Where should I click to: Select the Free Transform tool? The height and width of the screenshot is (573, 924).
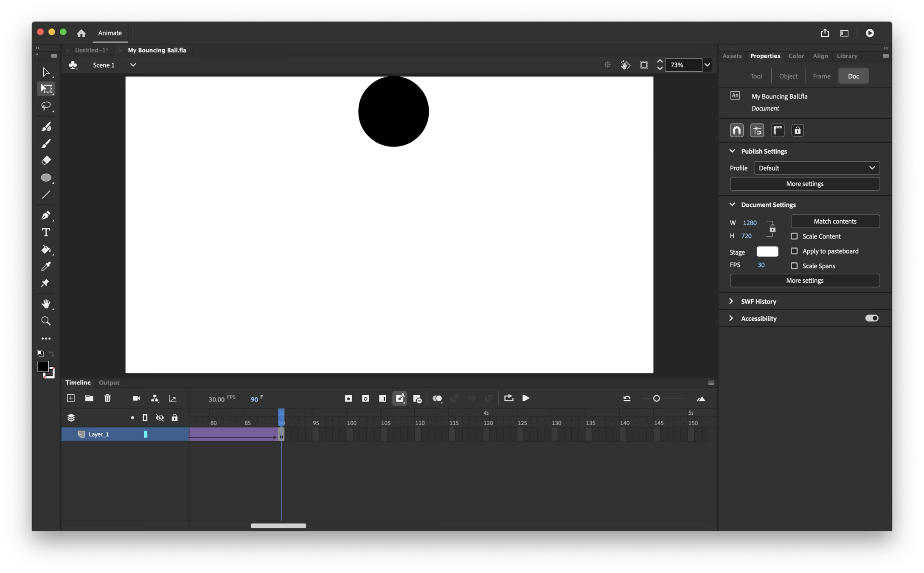[46, 89]
